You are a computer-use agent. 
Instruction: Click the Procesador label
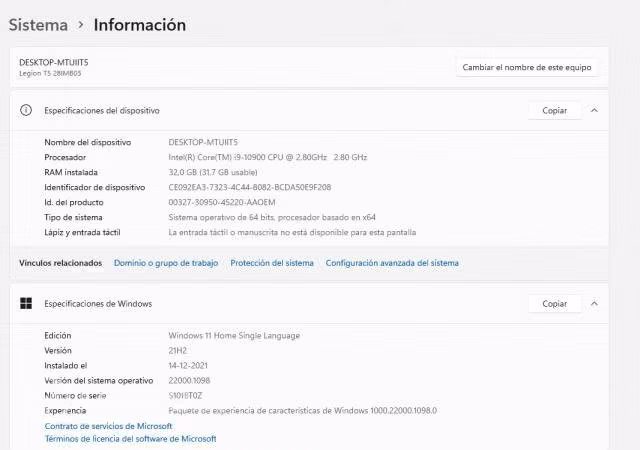pyautogui.click(x=65, y=157)
